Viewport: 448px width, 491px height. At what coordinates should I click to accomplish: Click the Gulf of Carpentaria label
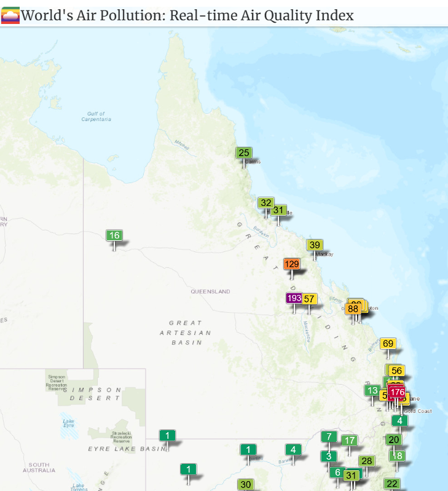click(96, 117)
